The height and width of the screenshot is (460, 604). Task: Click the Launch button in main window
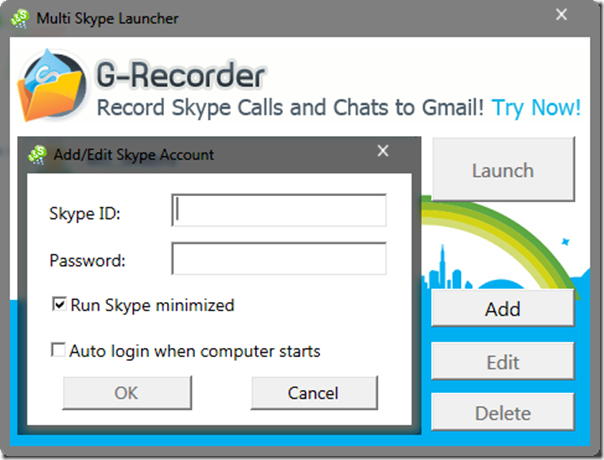coord(503,170)
